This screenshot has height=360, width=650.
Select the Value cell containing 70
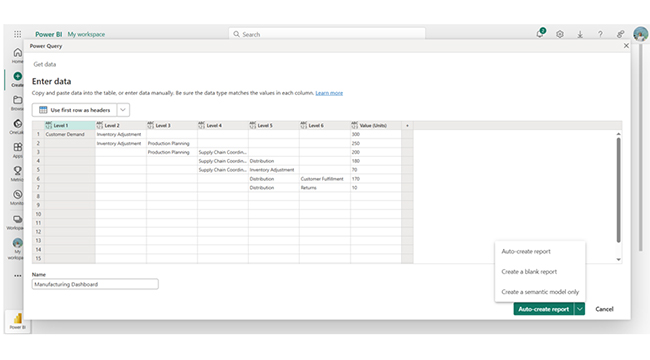tap(376, 170)
